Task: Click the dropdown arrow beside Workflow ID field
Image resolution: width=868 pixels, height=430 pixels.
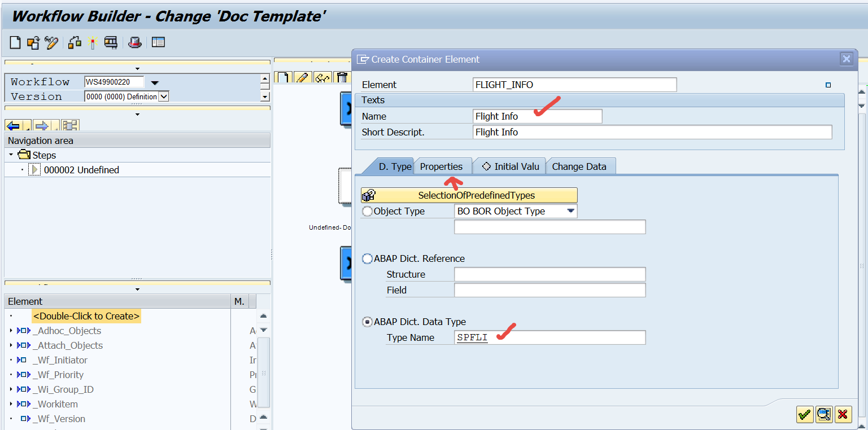Action: 155,83
